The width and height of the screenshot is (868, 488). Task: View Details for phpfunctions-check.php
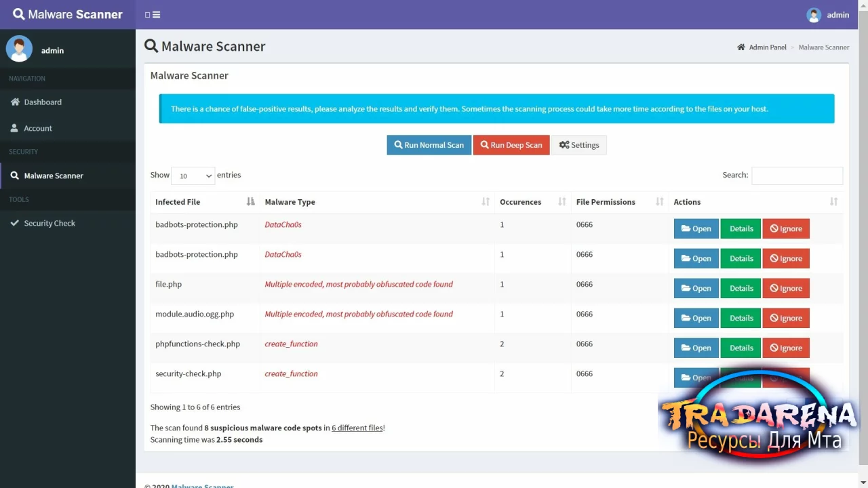click(741, 348)
